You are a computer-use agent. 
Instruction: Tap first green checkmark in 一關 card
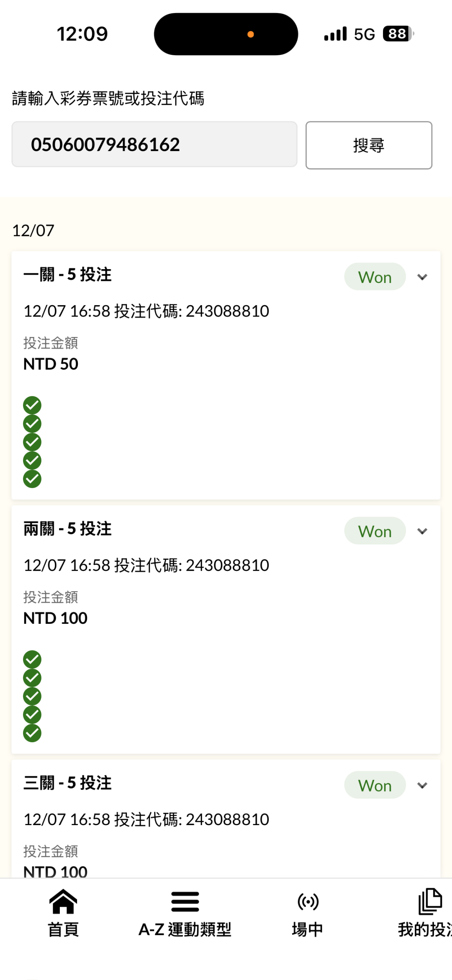tap(32, 405)
